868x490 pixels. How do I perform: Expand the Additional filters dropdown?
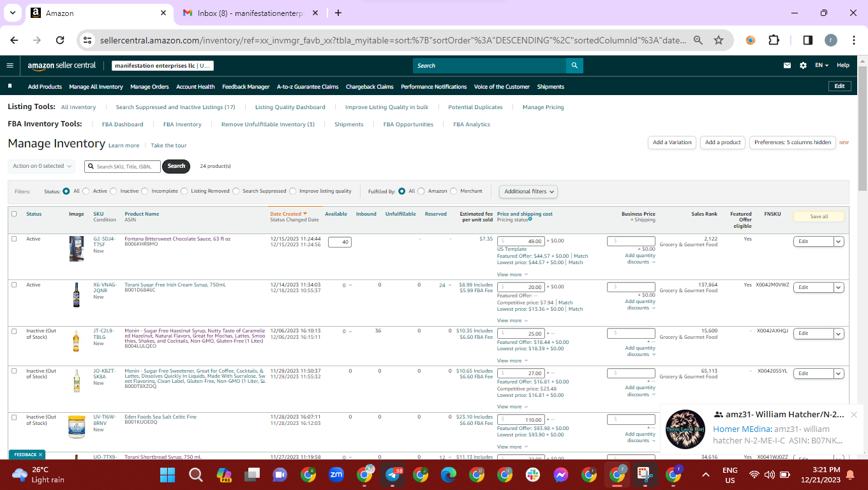click(x=528, y=191)
